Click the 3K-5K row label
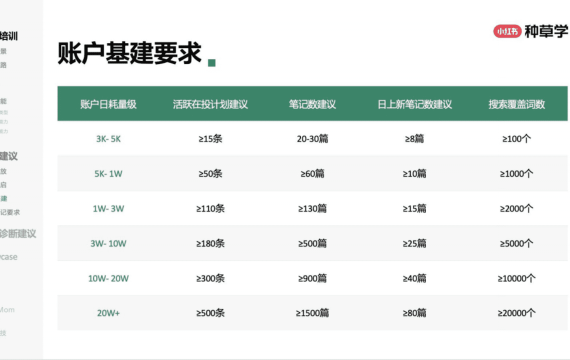570x360 pixels. 108,139
